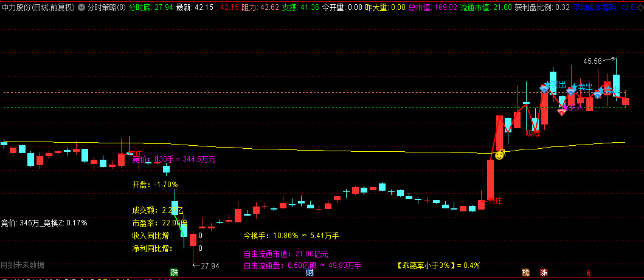Select the 阻力: 42.62 header value
Screen dimensions: 644x280
(x=260, y=7)
